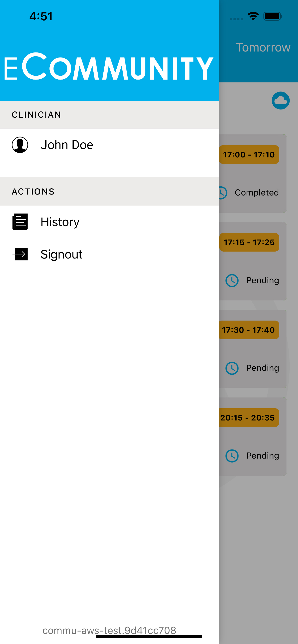Tap clock icon of 17:30 - 17:40 appointment

click(232, 368)
